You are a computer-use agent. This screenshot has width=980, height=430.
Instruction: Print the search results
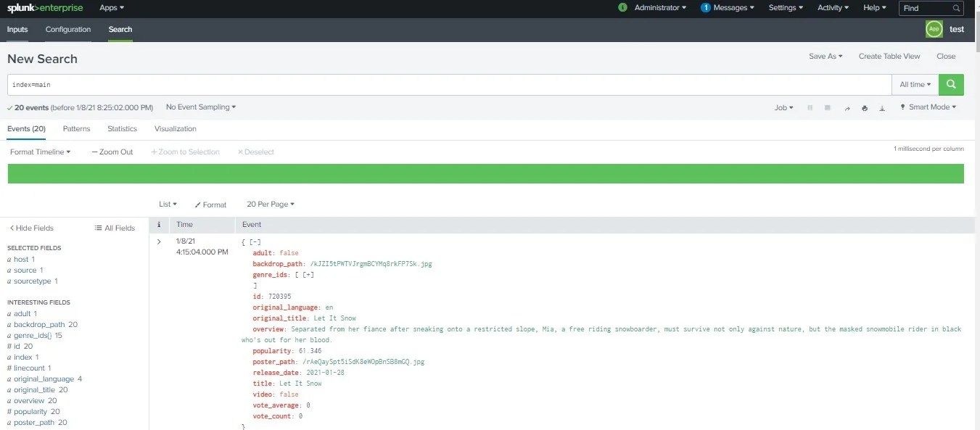865,107
